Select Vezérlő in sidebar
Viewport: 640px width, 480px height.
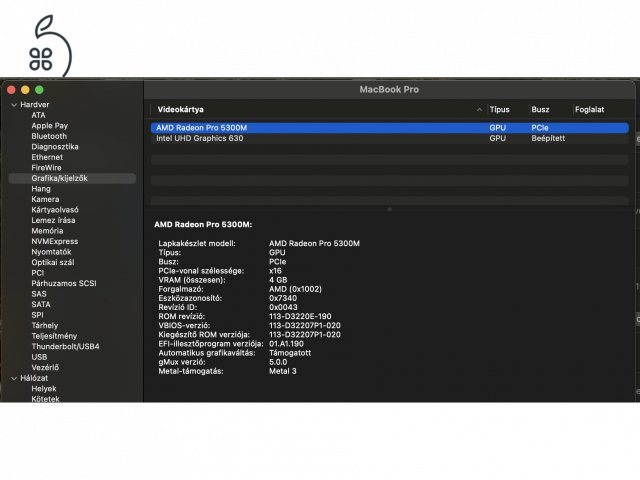click(x=45, y=367)
